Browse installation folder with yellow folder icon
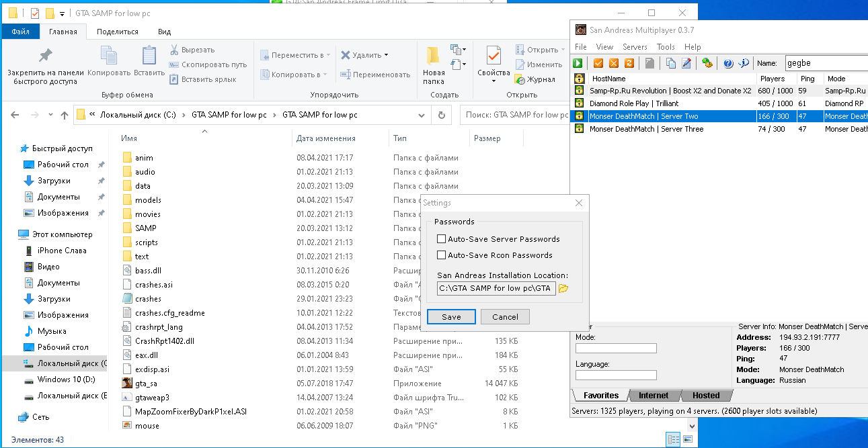 [x=563, y=289]
